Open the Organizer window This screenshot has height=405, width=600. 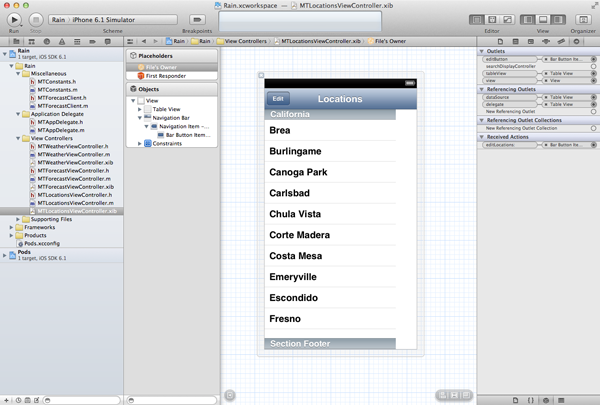click(x=583, y=20)
